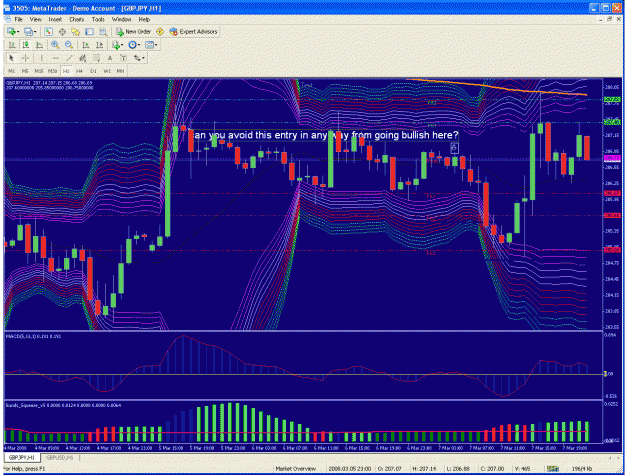Toggle Expert Advisors on or off

point(193,31)
